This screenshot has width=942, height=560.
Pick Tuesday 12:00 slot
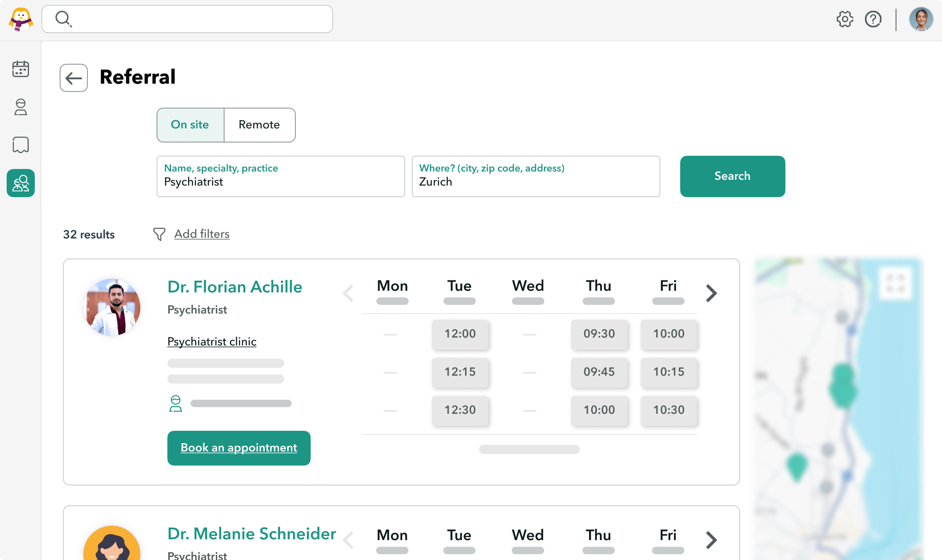460,334
